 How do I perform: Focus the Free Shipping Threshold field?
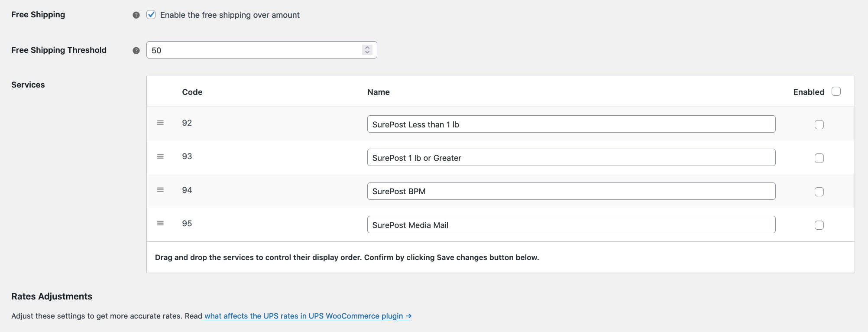pyautogui.click(x=262, y=50)
